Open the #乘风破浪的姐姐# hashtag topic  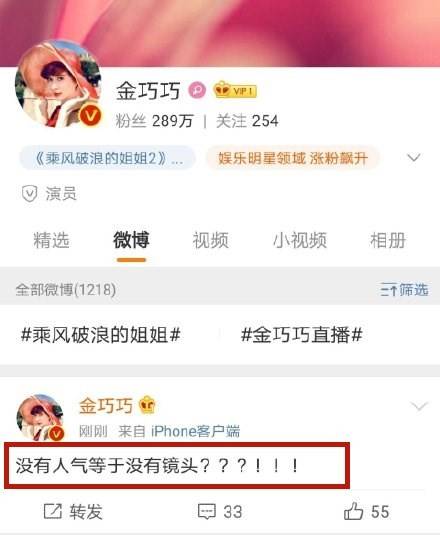click(101, 334)
